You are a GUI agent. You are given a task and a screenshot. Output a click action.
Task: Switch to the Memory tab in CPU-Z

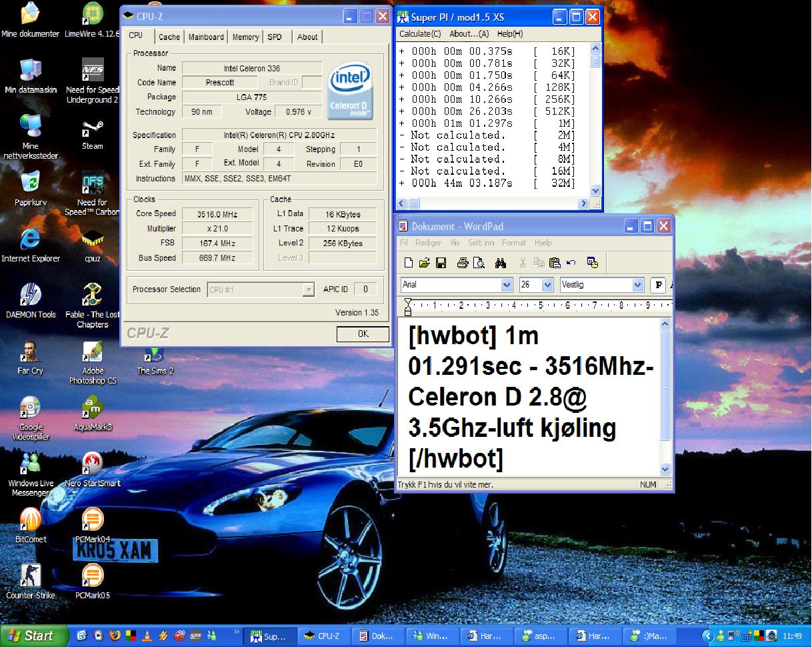point(245,37)
